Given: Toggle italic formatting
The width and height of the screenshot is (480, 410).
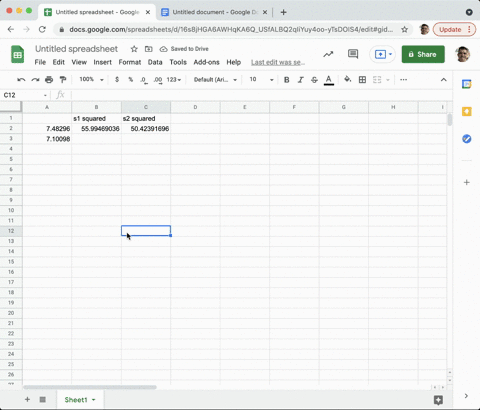Looking at the screenshot, I should (x=301, y=80).
